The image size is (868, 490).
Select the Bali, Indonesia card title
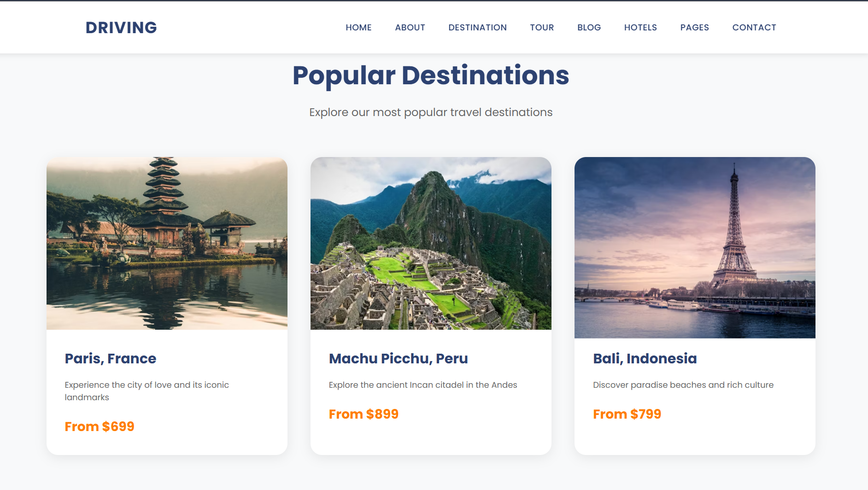[x=645, y=358]
